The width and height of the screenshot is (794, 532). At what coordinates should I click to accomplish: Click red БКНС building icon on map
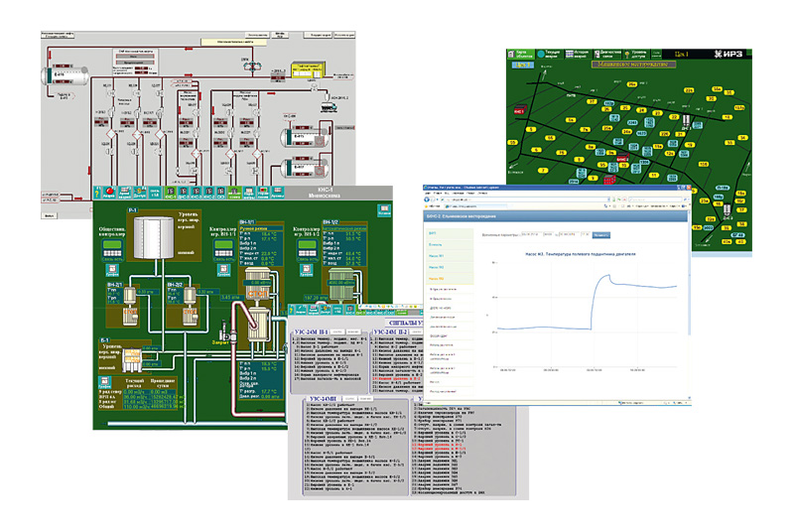pyautogui.click(x=622, y=157)
